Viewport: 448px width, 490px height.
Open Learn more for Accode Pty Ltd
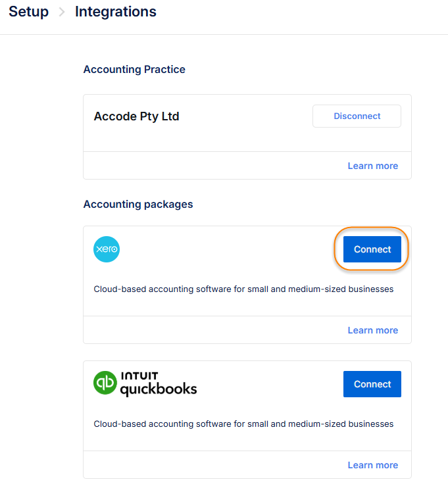coord(372,166)
